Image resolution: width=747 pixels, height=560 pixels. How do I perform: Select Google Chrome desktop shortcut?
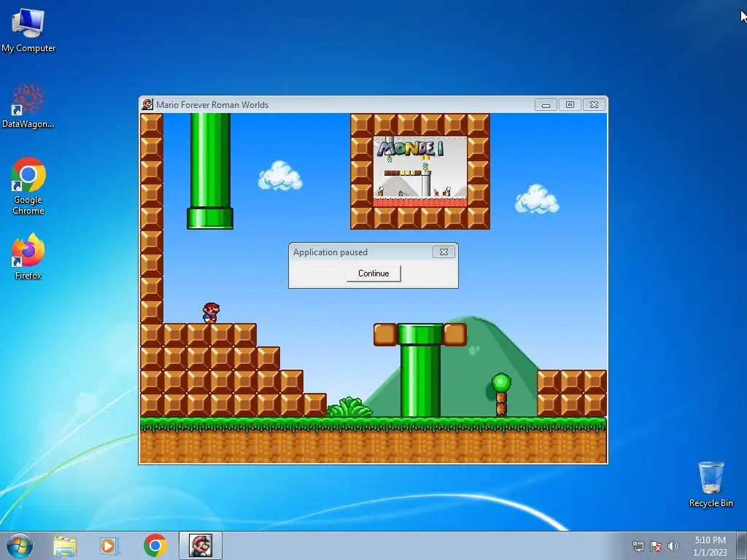coord(28,186)
